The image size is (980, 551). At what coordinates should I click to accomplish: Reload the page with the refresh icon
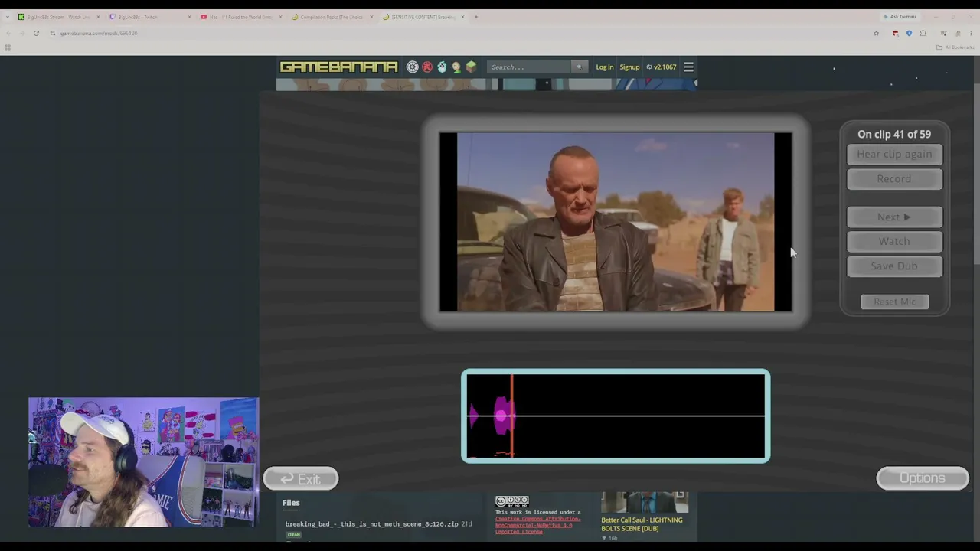pyautogui.click(x=36, y=34)
